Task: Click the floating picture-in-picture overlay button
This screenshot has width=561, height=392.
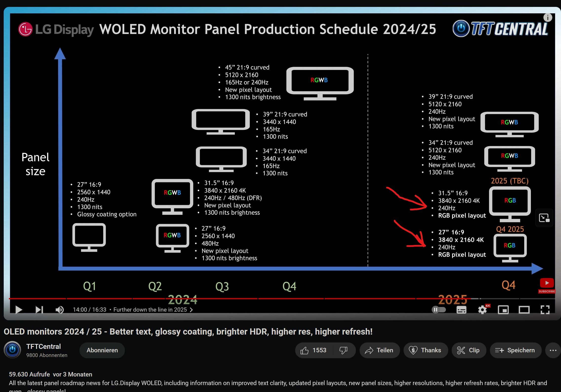Action: 544,218
